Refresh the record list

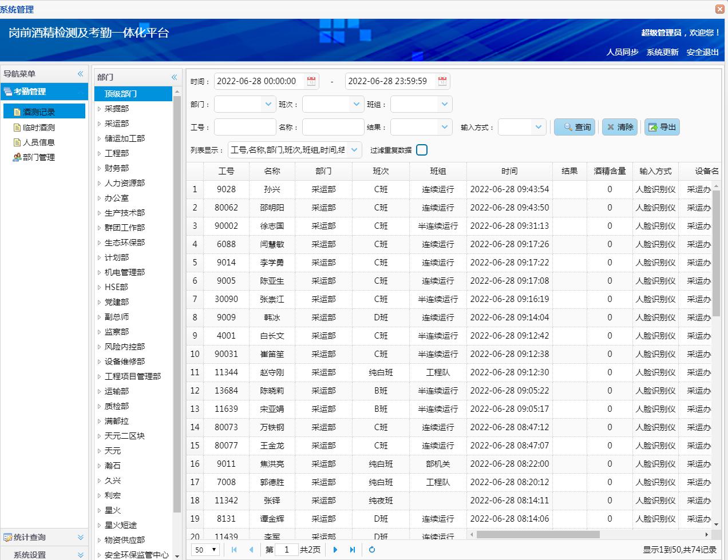(x=372, y=550)
